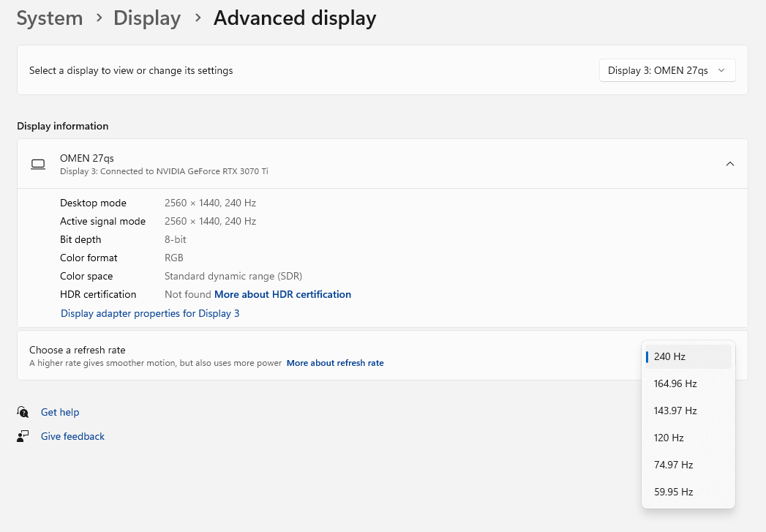Click the Get help headset icon
Viewport: 766px width, 532px height.
(x=23, y=412)
